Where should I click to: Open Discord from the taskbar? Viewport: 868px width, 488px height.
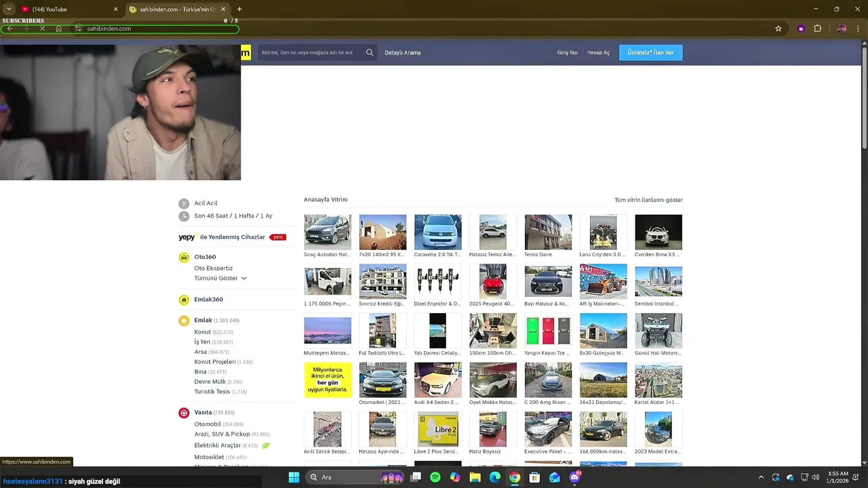575,477
